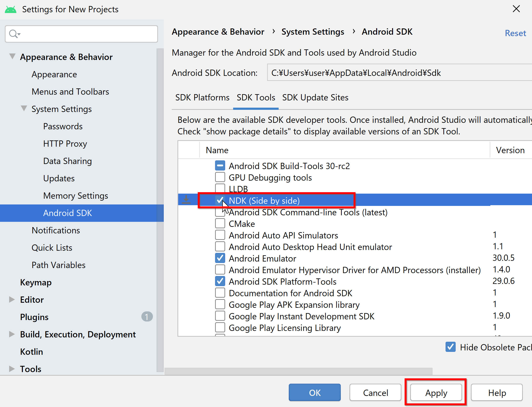Click the Plugins update badge
Screen dimensions: 532x407
pyautogui.click(x=147, y=317)
